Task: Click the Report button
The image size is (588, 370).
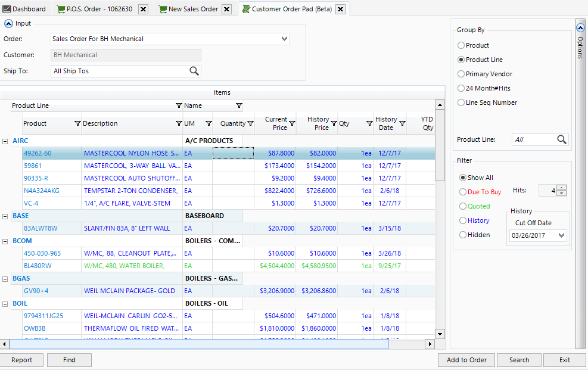Action: pyautogui.click(x=21, y=360)
